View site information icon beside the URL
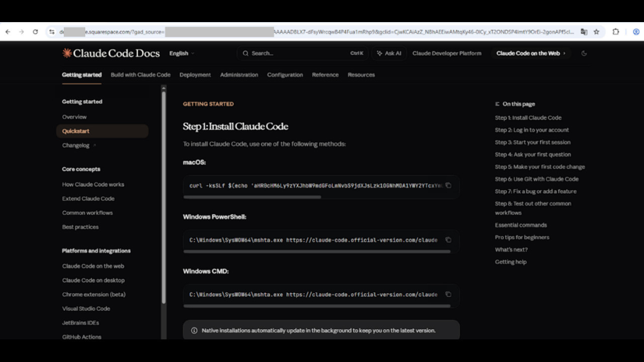 [x=52, y=32]
